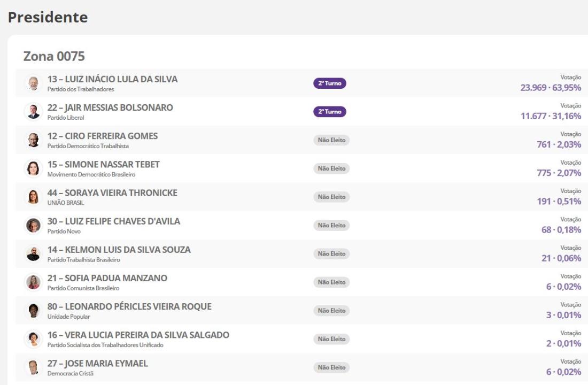Click vote count 21 · 0,06%

click(x=561, y=259)
